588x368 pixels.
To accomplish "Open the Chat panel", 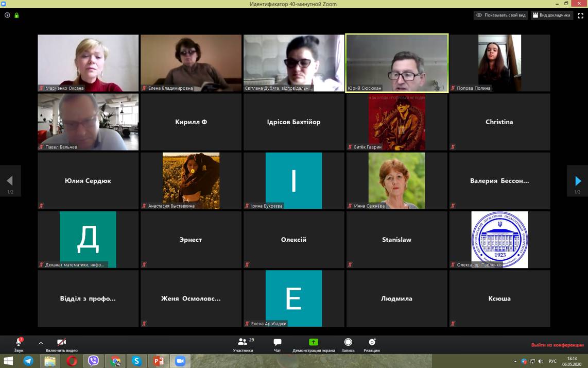I will pos(277,345).
